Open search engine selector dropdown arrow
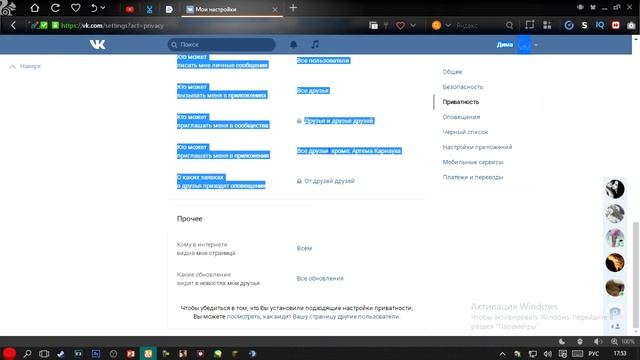Viewport: 640px width, 360px height. (x=448, y=25)
